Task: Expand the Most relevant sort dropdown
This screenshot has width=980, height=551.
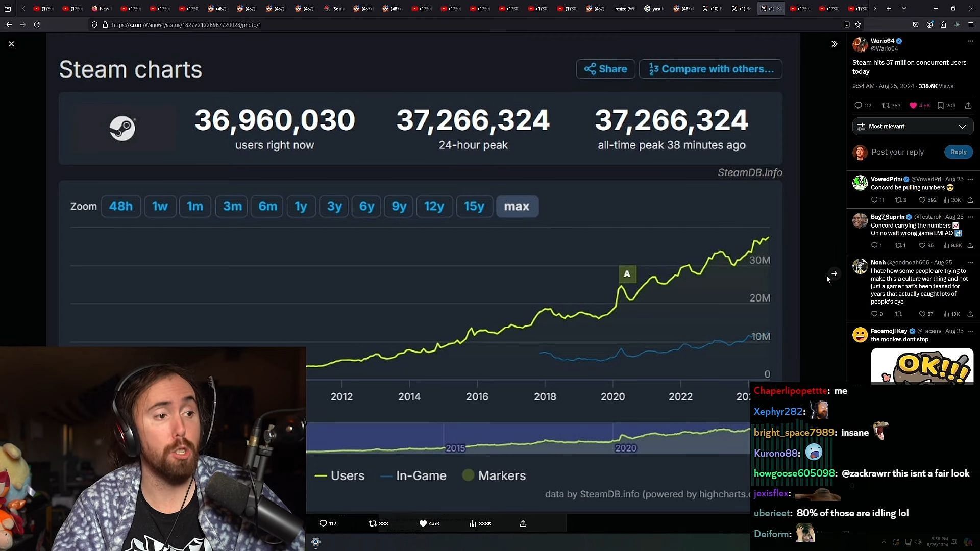Action: pos(913,127)
